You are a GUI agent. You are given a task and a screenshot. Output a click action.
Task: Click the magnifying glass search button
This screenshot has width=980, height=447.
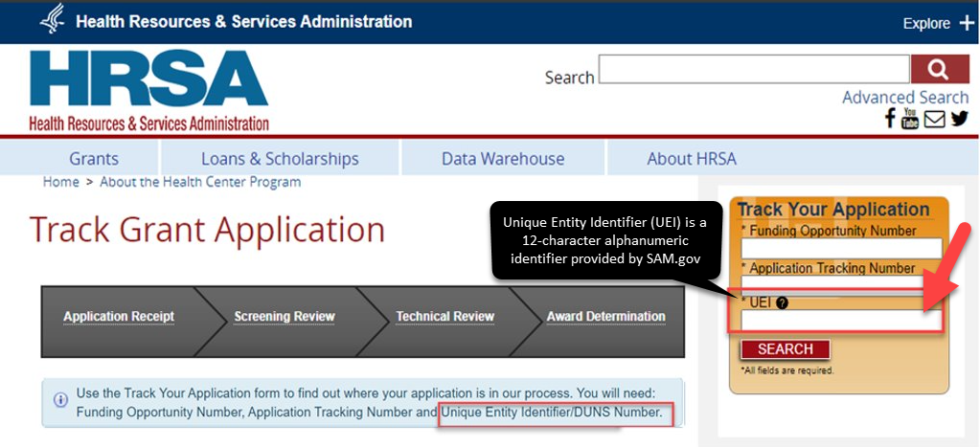point(940,69)
